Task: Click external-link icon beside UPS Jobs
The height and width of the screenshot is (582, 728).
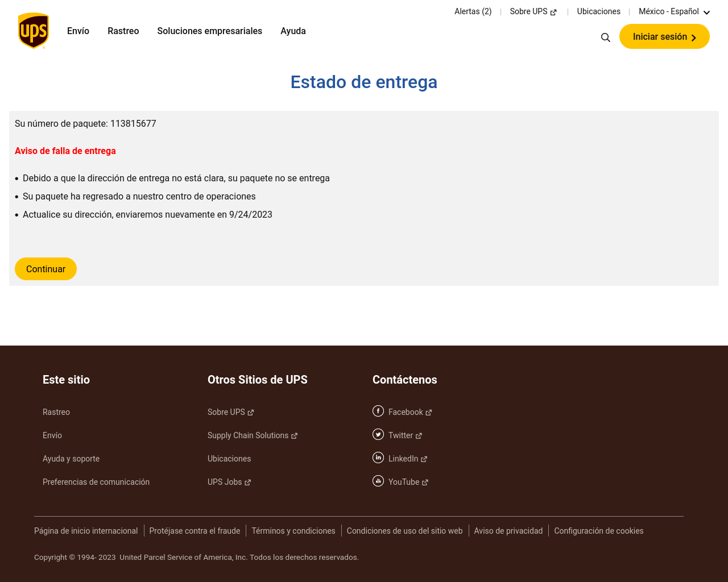Action: click(x=247, y=483)
